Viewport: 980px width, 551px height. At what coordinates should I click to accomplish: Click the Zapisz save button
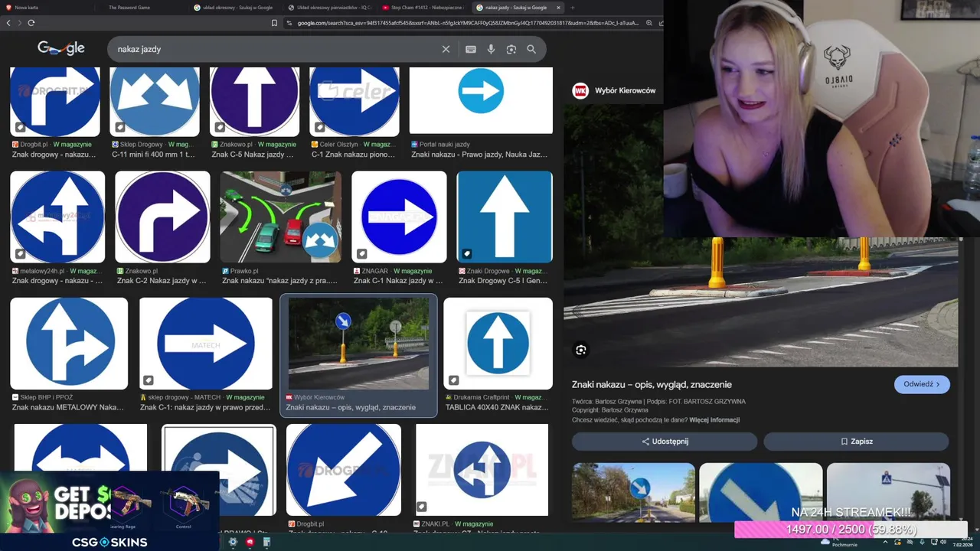click(856, 442)
